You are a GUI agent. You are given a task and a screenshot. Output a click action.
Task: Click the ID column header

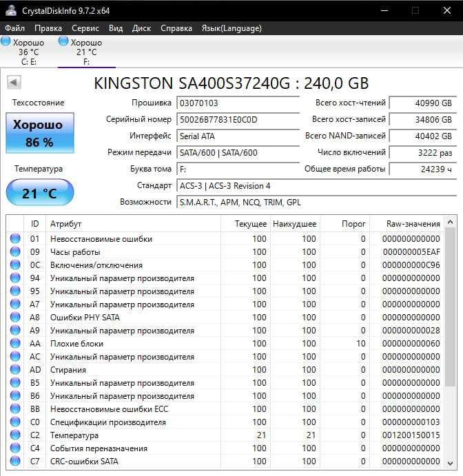[34, 224]
